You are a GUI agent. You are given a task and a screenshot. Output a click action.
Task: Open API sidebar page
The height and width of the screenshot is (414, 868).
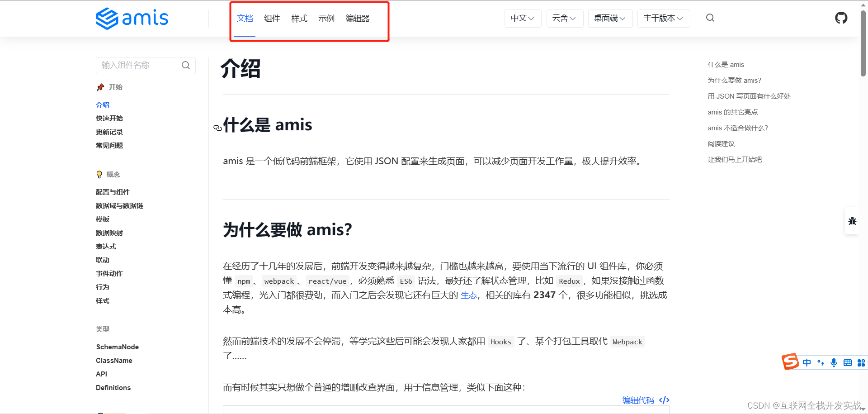pyautogui.click(x=101, y=374)
